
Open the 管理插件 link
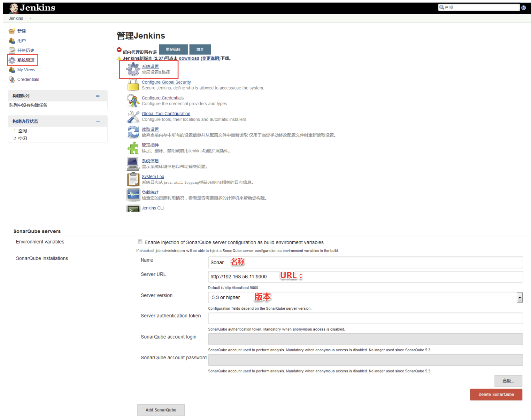point(150,145)
